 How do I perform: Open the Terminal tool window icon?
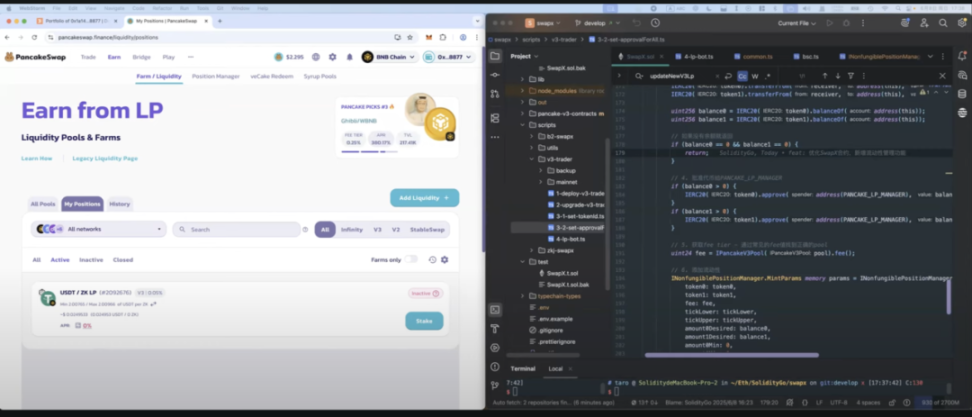click(x=495, y=309)
